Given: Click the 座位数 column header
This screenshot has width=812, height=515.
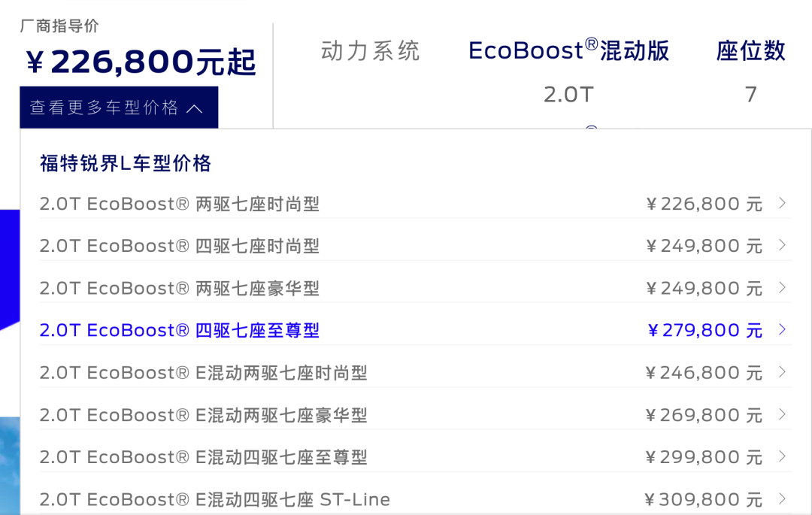Looking at the screenshot, I should tap(750, 51).
